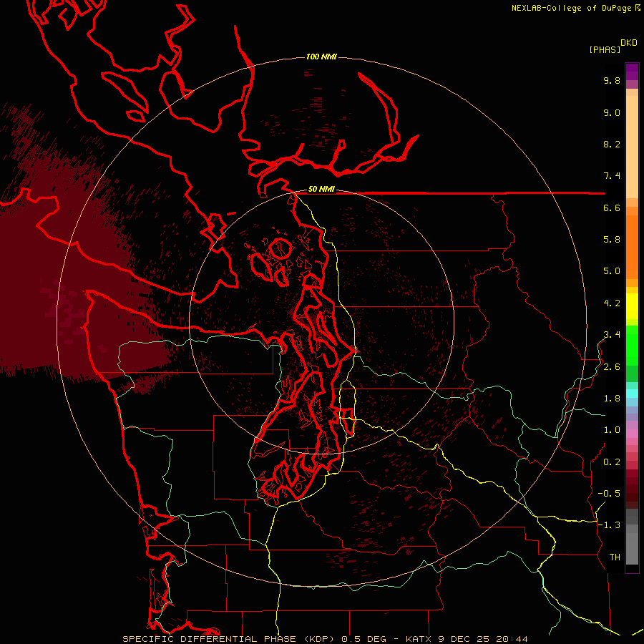Click the KATX station identifier text
The height and width of the screenshot is (644, 644).
(x=419, y=639)
